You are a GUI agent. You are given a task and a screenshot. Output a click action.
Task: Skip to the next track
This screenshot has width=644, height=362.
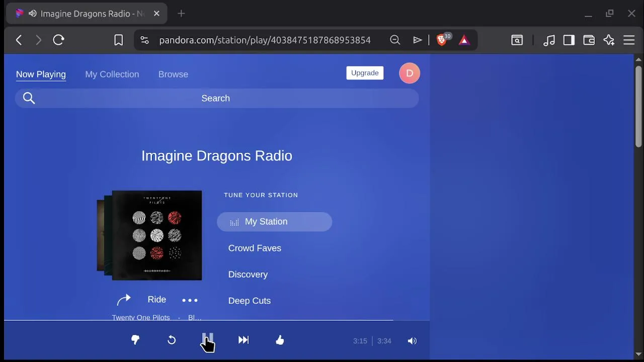244,340
